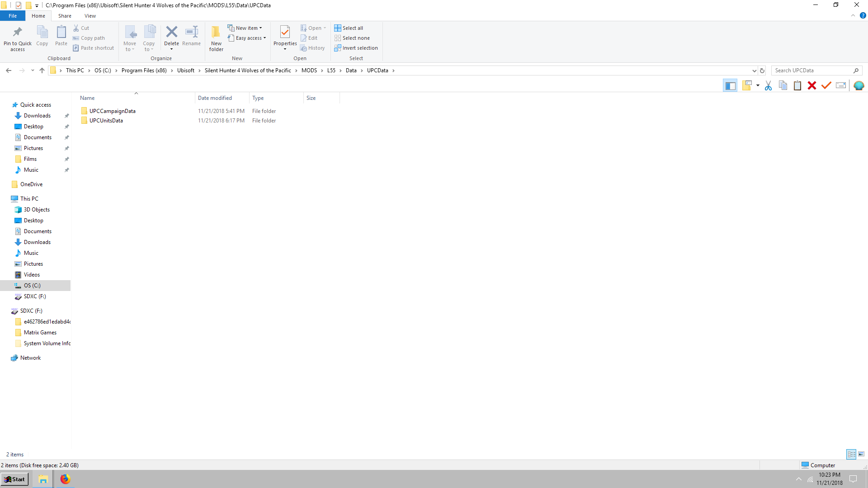Click Select all in ribbon

(349, 28)
